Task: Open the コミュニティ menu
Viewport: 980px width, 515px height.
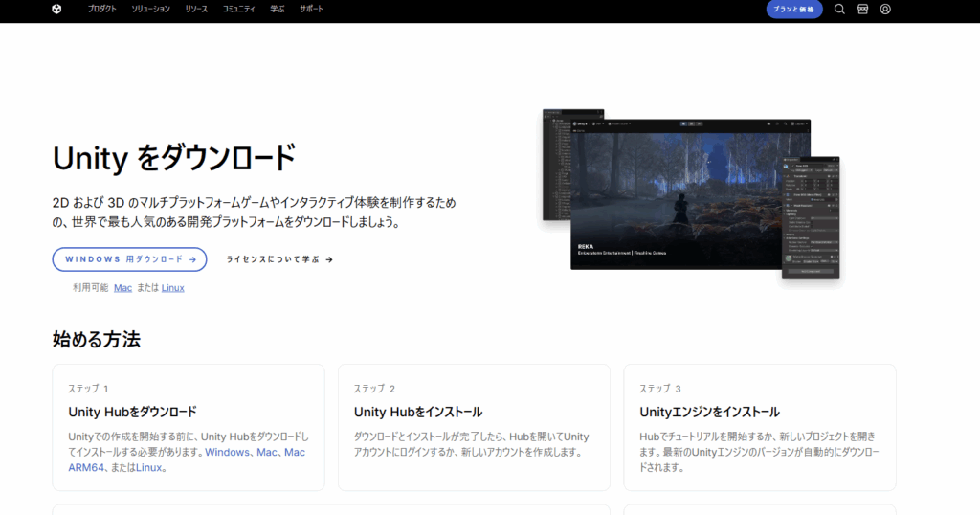Action: (238, 9)
